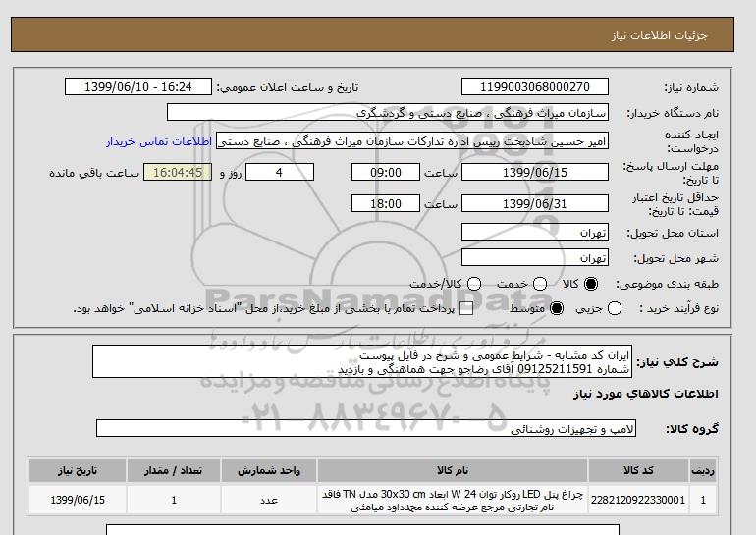
Task: Click the need date cell 1399/06/15 in table
Action: click(78, 500)
